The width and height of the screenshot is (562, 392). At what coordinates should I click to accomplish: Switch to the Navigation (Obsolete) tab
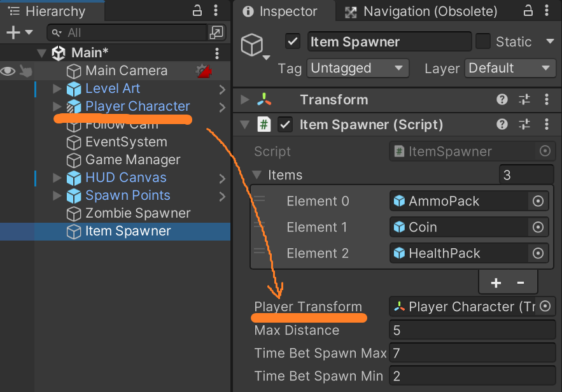pos(421,11)
